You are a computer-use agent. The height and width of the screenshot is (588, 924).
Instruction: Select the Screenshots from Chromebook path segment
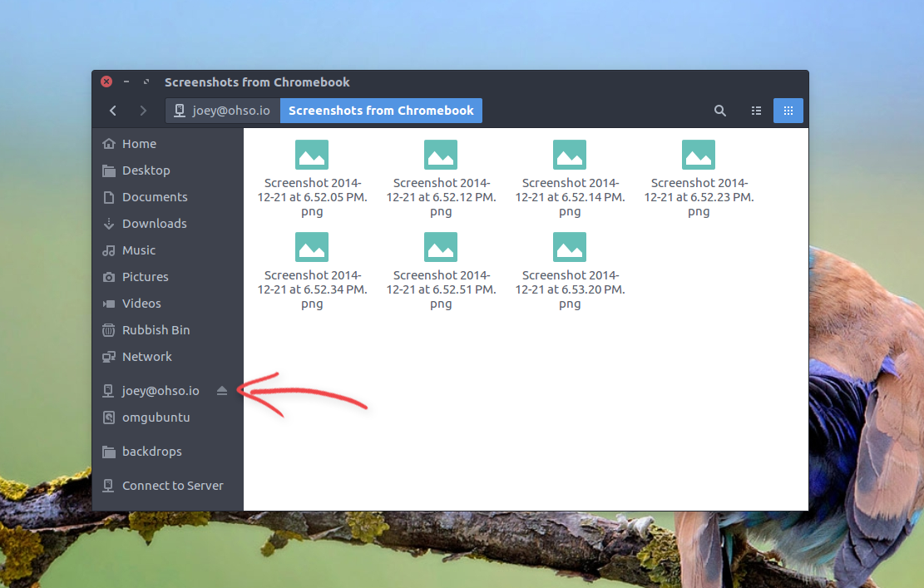(381, 111)
